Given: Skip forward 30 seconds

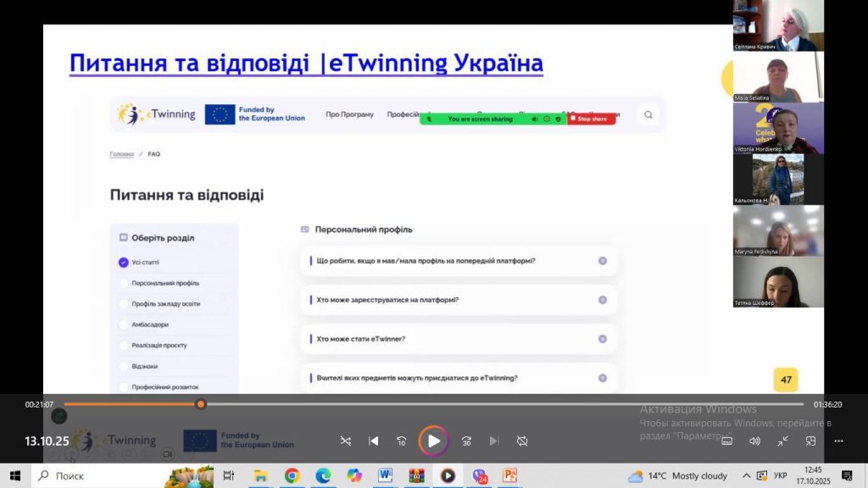Looking at the screenshot, I should [x=466, y=441].
